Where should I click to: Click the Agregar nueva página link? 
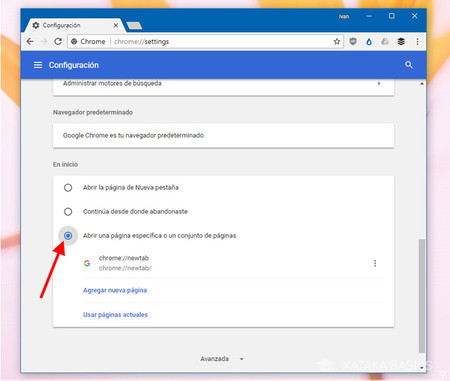pyautogui.click(x=115, y=290)
